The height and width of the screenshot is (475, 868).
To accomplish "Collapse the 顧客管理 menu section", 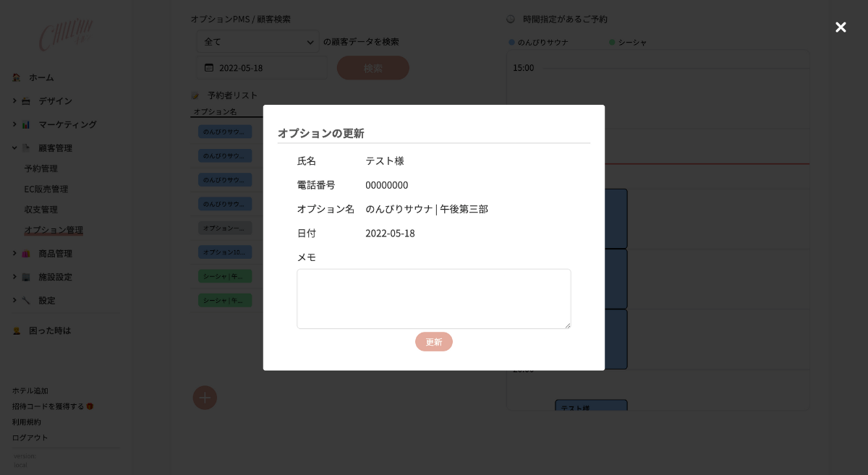I will point(14,148).
